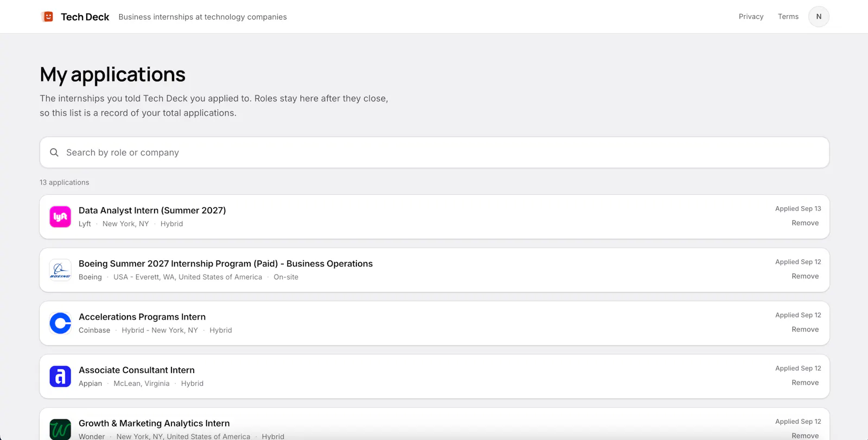Click 'Applied Sep 12' on the Wonder row

798,422
